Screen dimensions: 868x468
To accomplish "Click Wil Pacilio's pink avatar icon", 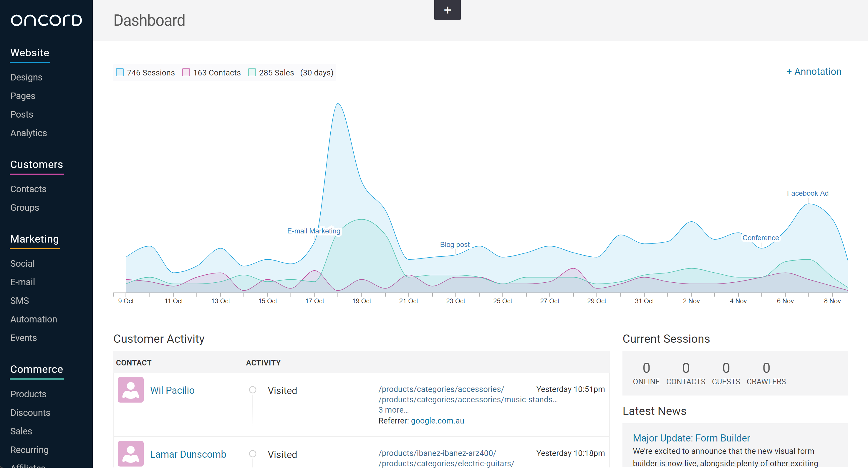I will 130,390.
